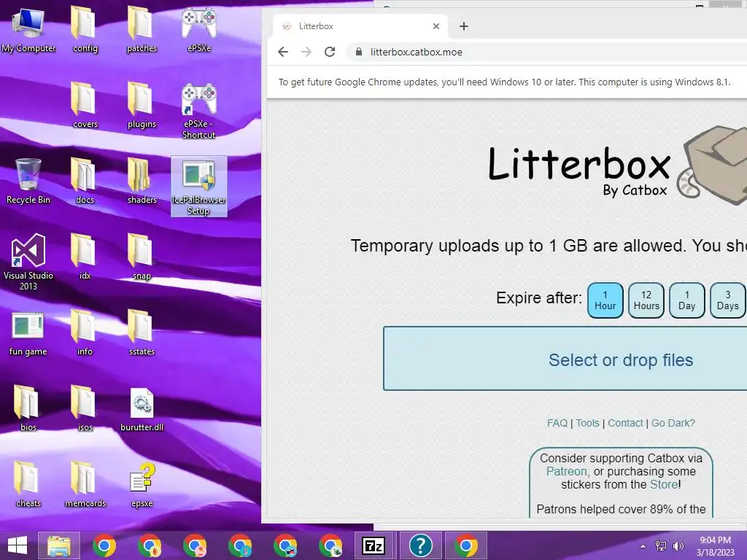Image resolution: width=747 pixels, height=560 pixels.
Task: Open the Contact link
Action: click(x=625, y=423)
